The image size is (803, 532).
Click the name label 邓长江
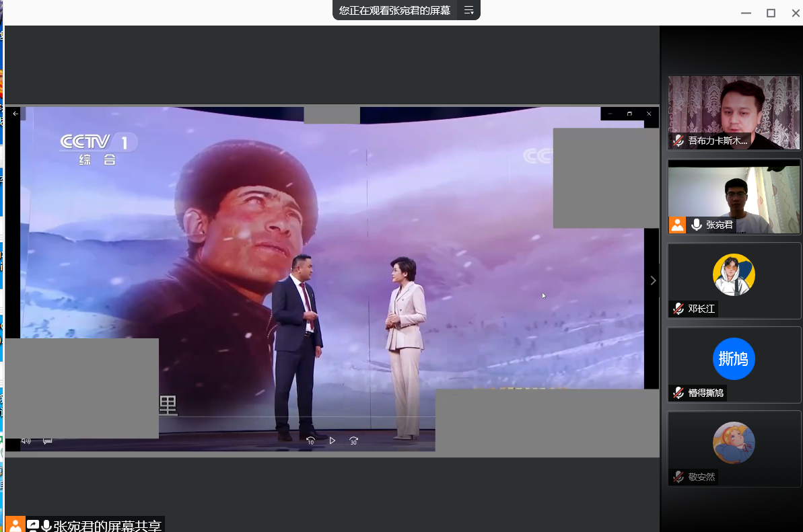click(x=701, y=309)
